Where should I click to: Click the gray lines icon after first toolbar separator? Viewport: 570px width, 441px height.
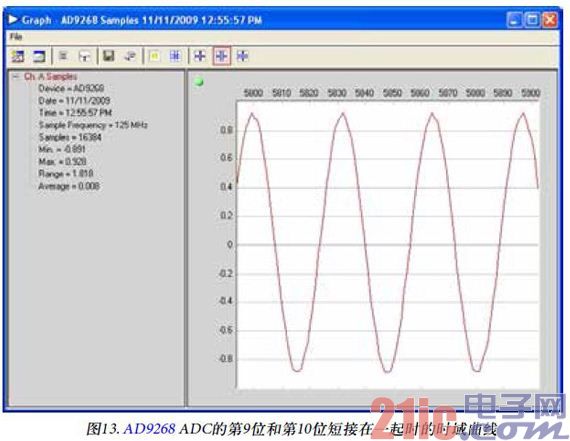(x=63, y=56)
